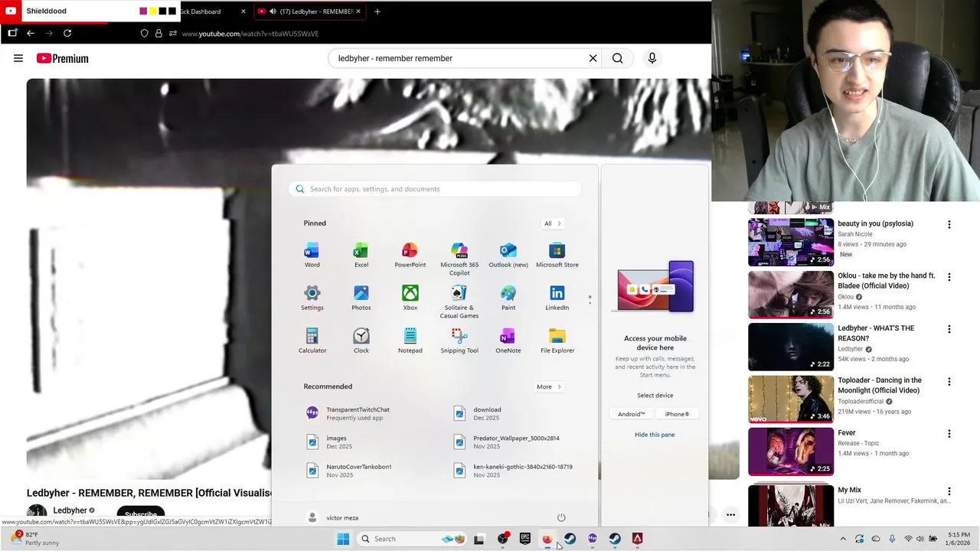Viewport: 980px width, 551px height.
Task: Open victor meza user account menu
Action: click(333, 518)
